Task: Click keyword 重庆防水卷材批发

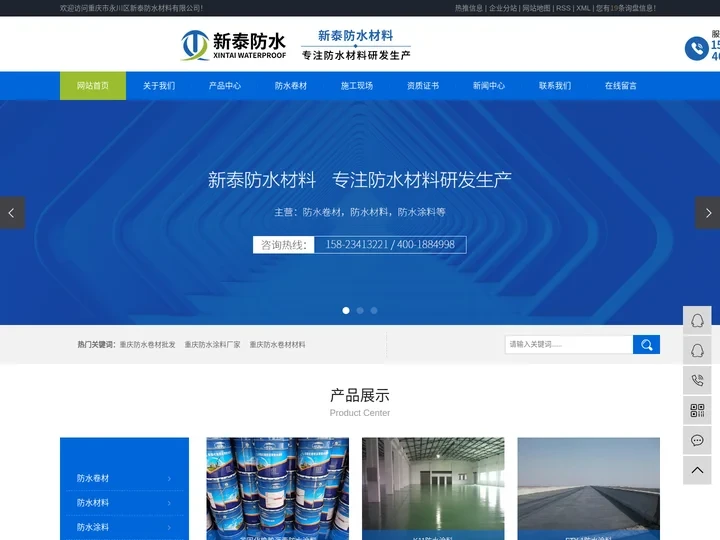Action: 147,344
